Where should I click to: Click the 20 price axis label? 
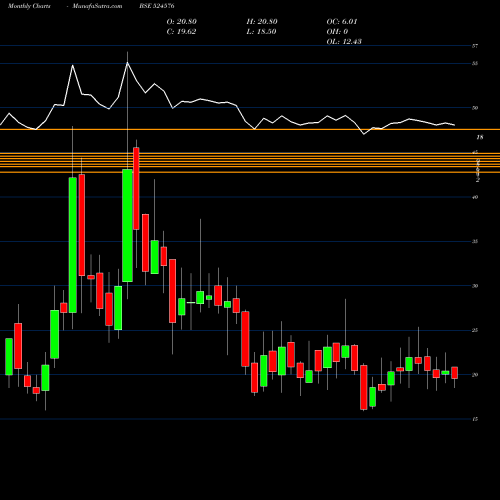[475, 375]
